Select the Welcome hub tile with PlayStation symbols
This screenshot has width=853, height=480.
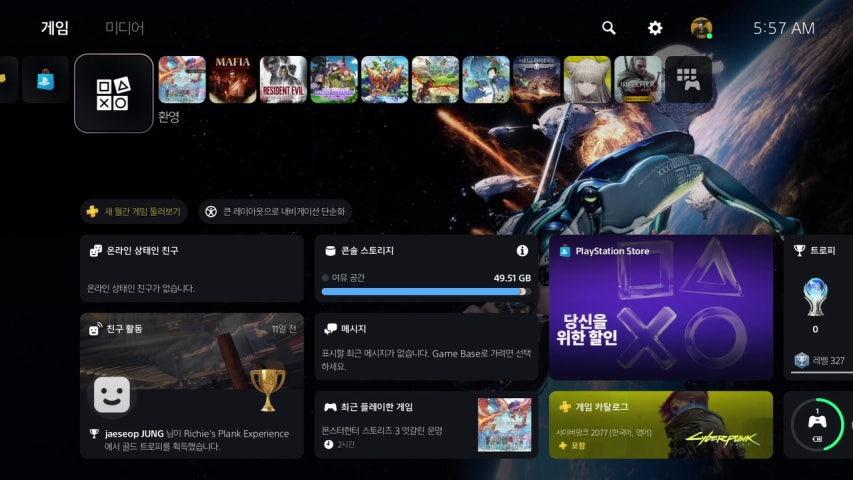pos(114,93)
